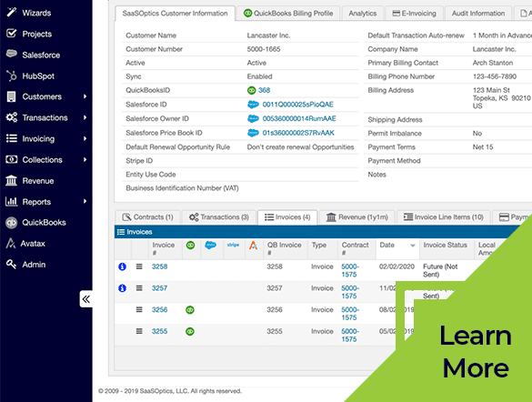Expand the Invoicing submenu arrow
This screenshot has height=402, width=532.
[85, 138]
